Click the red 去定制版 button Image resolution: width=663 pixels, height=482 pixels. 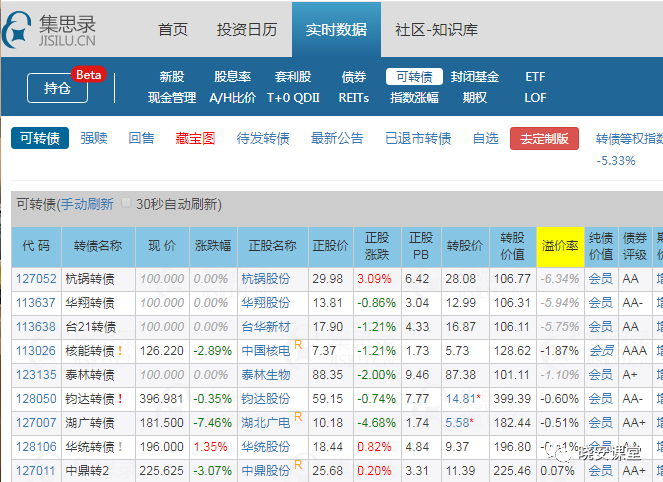545,138
